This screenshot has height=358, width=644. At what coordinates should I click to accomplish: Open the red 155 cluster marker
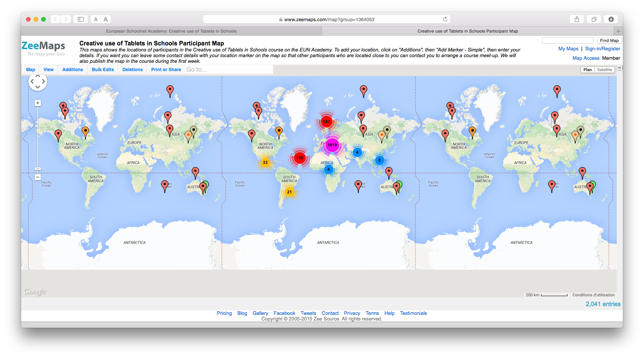300,158
